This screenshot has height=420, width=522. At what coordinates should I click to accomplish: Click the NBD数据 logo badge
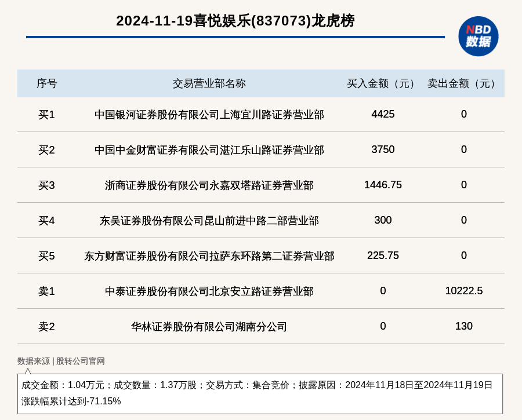(x=478, y=36)
